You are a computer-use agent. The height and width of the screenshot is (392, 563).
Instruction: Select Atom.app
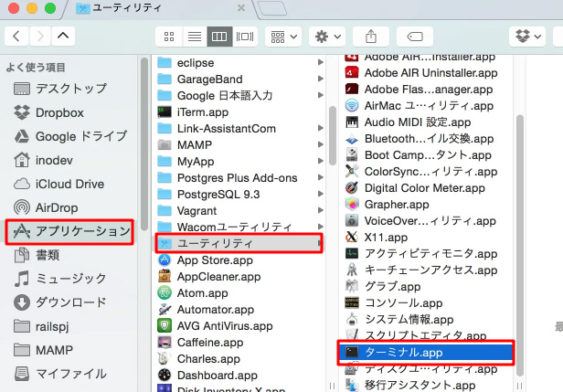point(239,293)
